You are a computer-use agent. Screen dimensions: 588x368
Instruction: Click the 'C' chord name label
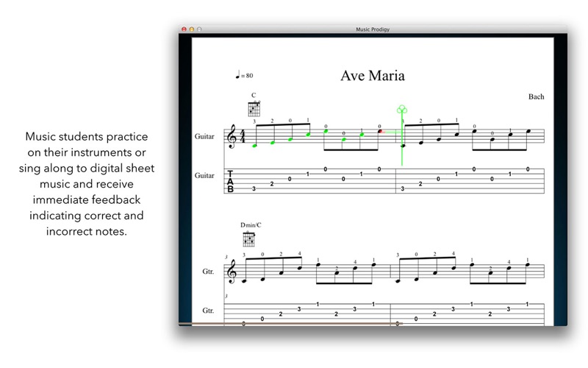coord(254,95)
